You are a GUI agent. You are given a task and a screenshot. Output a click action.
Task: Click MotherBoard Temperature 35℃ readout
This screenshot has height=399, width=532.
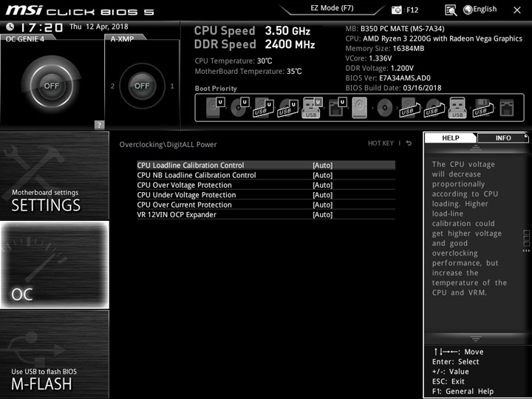pyautogui.click(x=248, y=71)
